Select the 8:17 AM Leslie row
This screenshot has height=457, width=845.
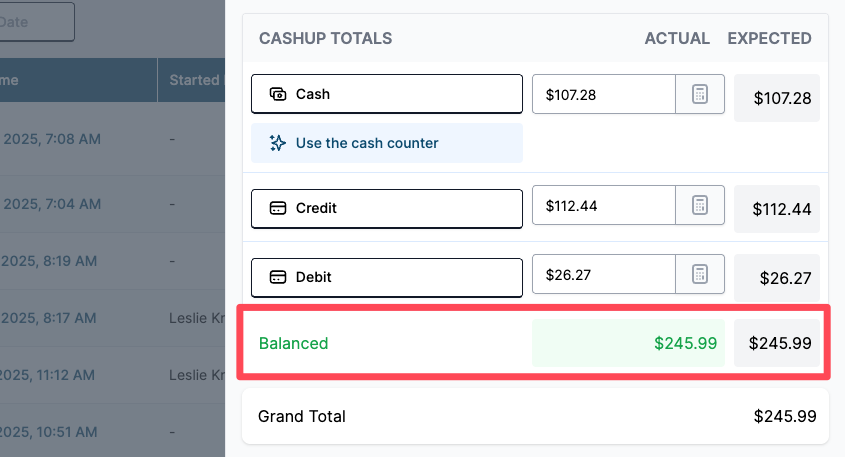pyautogui.click(x=113, y=318)
